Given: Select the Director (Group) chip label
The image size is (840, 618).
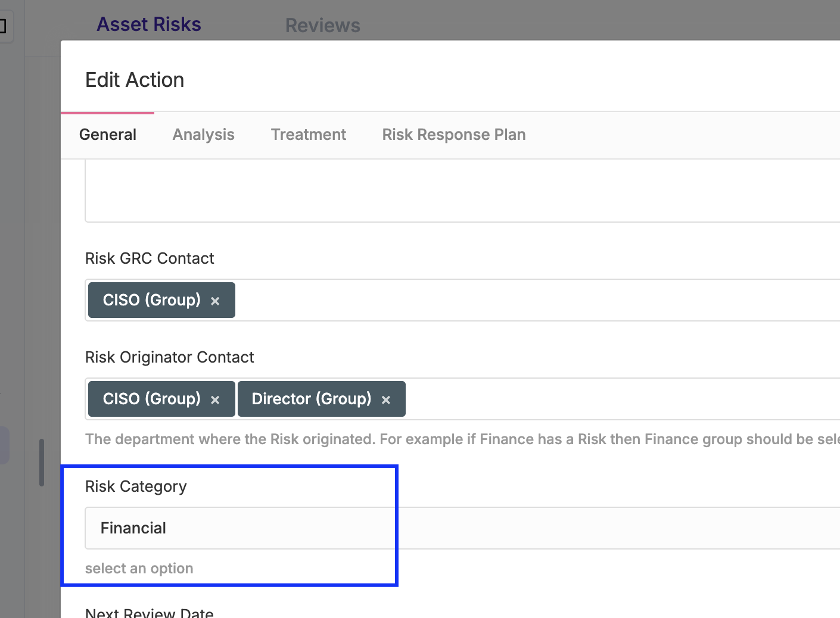Looking at the screenshot, I should [x=311, y=399].
